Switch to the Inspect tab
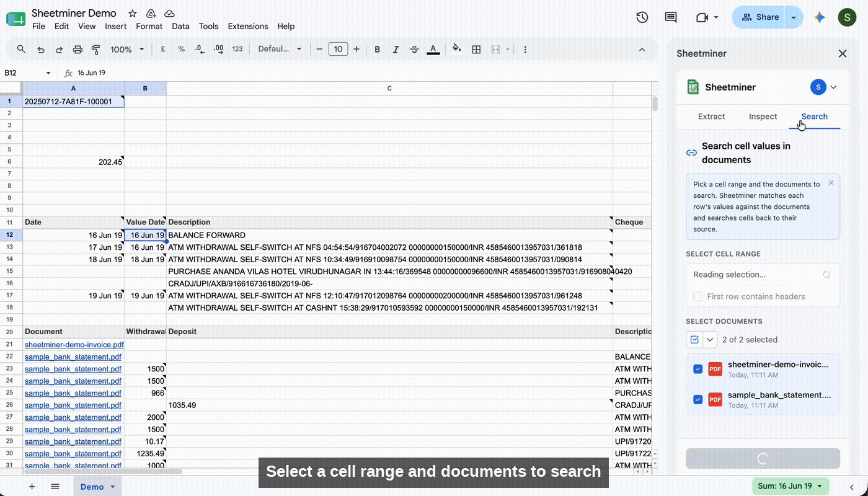This screenshot has height=496, width=868. (x=763, y=117)
